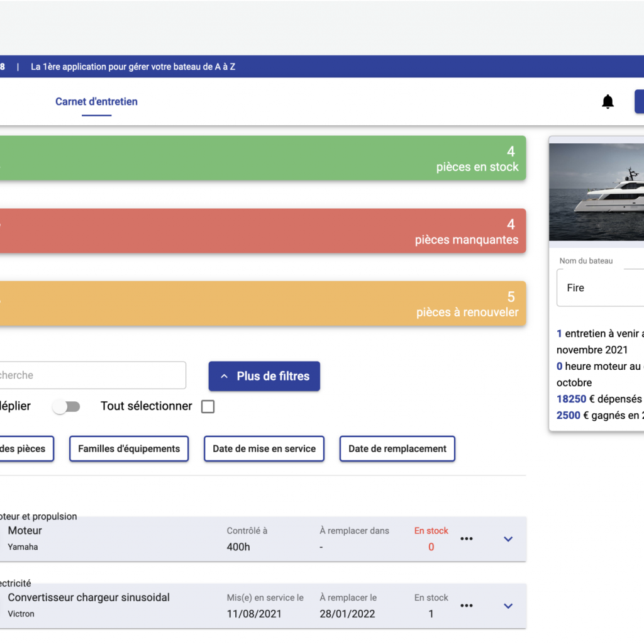644x644 pixels.
Task: Click the yacht photo thumbnail
Action: pos(597,192)
